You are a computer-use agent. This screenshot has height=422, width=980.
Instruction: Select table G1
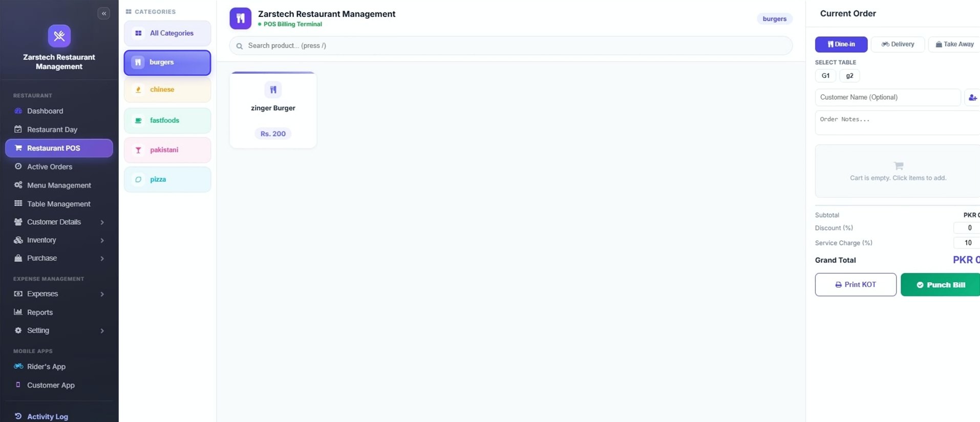(825, 76)
